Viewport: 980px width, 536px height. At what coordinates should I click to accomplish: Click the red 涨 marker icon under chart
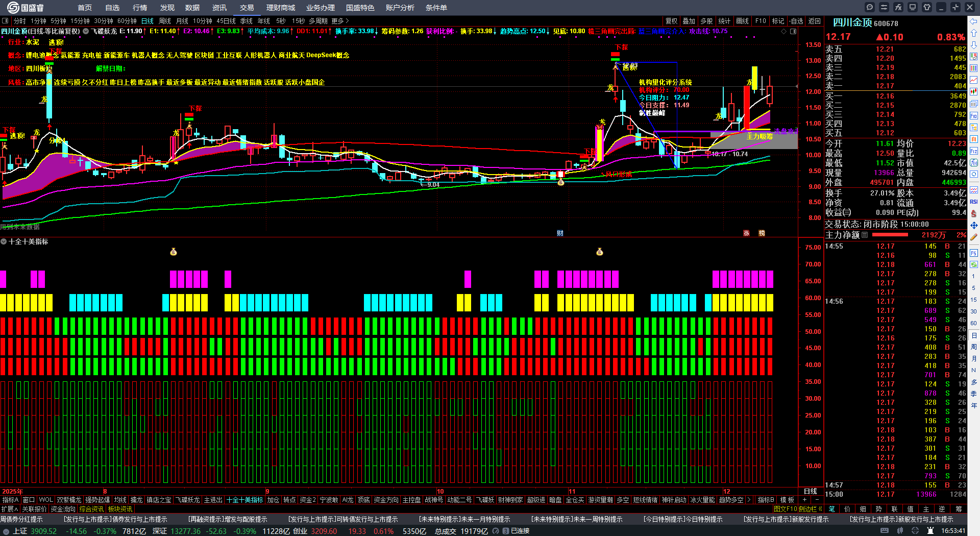746,233
